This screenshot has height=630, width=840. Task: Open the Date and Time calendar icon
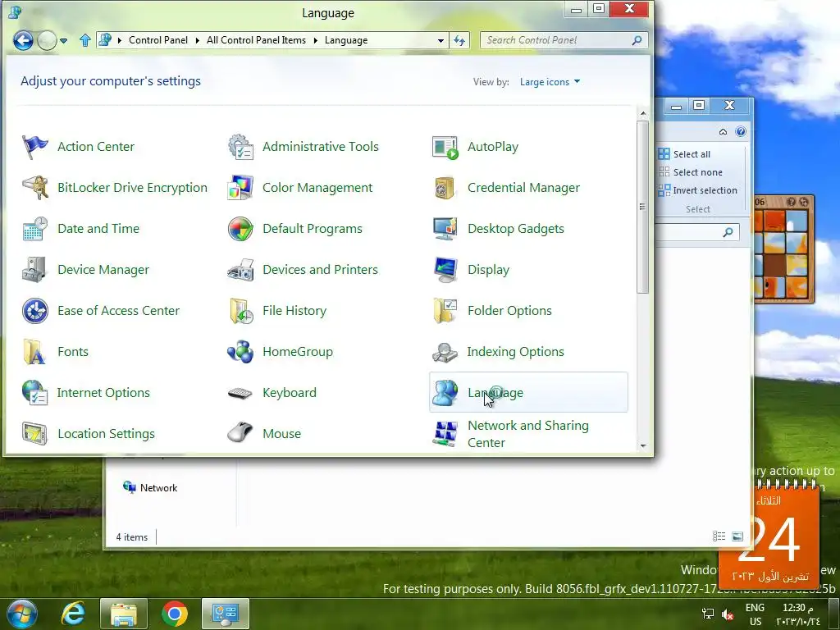pos(34,229)
